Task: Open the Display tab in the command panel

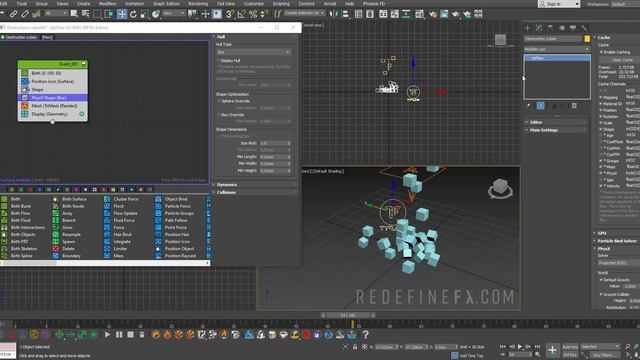Action: click(x=573, y=28)
